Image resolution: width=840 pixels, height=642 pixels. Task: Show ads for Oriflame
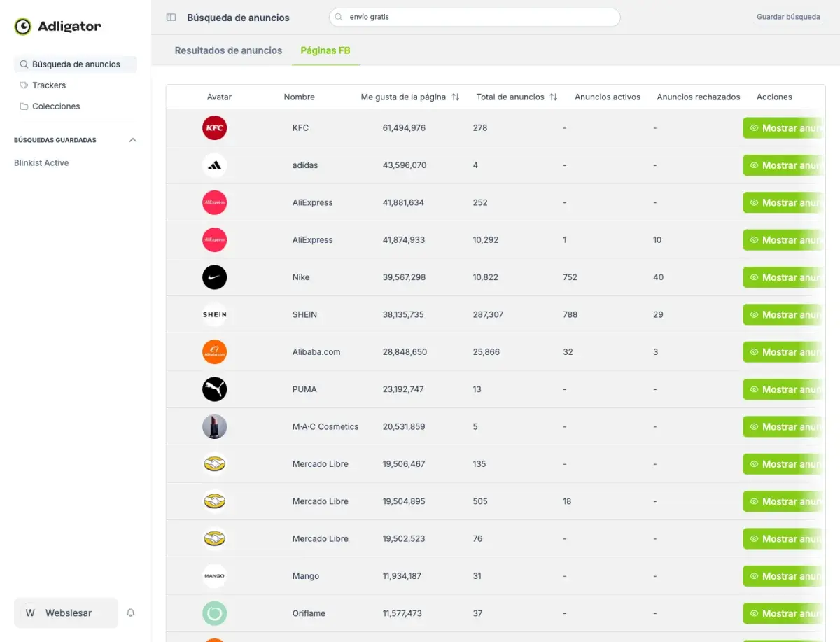(x=783, y=613)
